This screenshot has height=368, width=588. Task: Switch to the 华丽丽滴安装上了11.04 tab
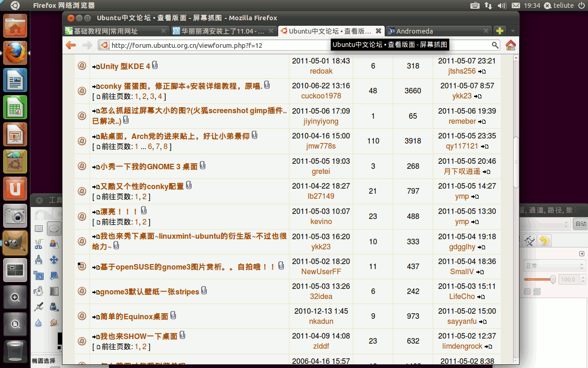(223, 31)
